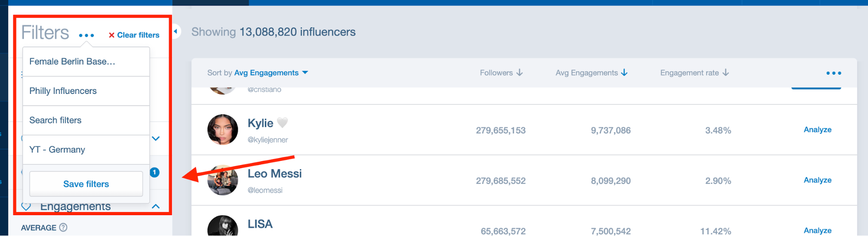
Task: Sort by Followers column
Action: 501,73
